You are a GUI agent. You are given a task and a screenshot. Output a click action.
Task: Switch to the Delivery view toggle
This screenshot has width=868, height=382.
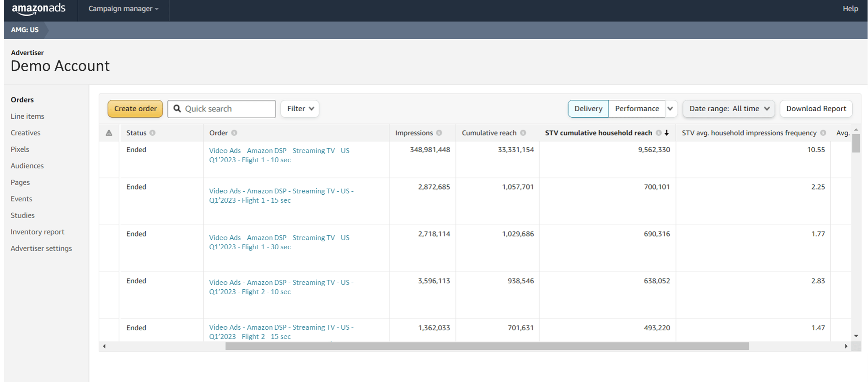point(588,109)
